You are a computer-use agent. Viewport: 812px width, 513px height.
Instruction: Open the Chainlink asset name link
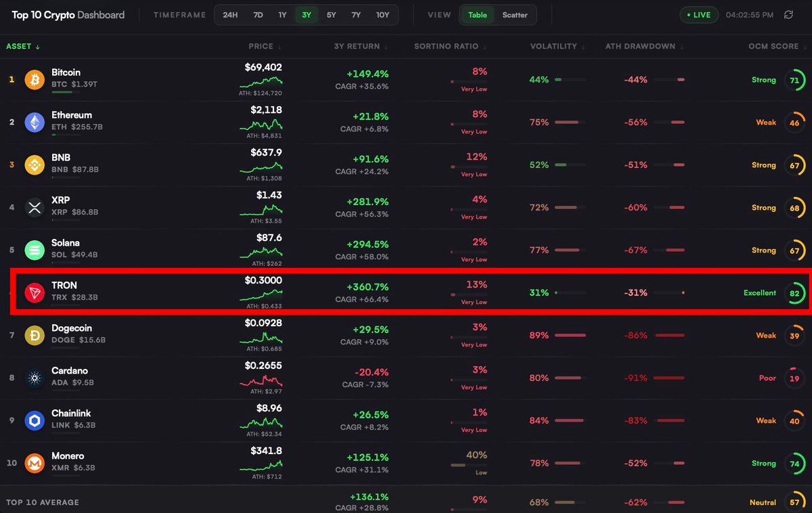pyautogui.click(x=70, y=414)
